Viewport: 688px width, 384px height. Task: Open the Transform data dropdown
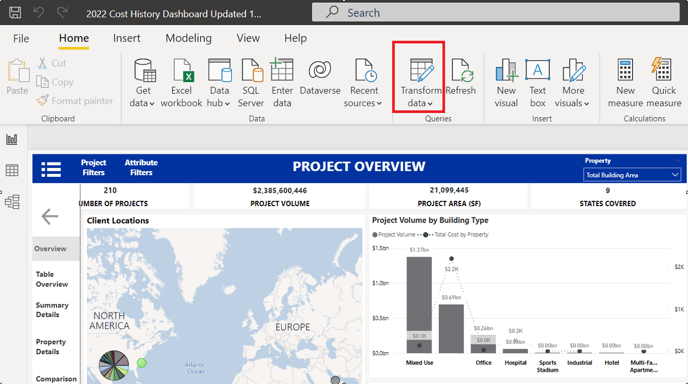pos(419,83)
